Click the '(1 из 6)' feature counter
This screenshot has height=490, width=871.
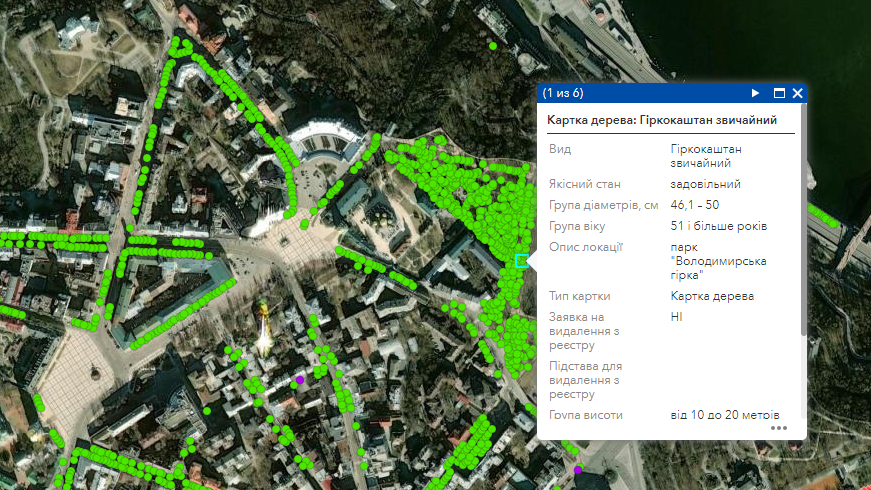[563, 93]
